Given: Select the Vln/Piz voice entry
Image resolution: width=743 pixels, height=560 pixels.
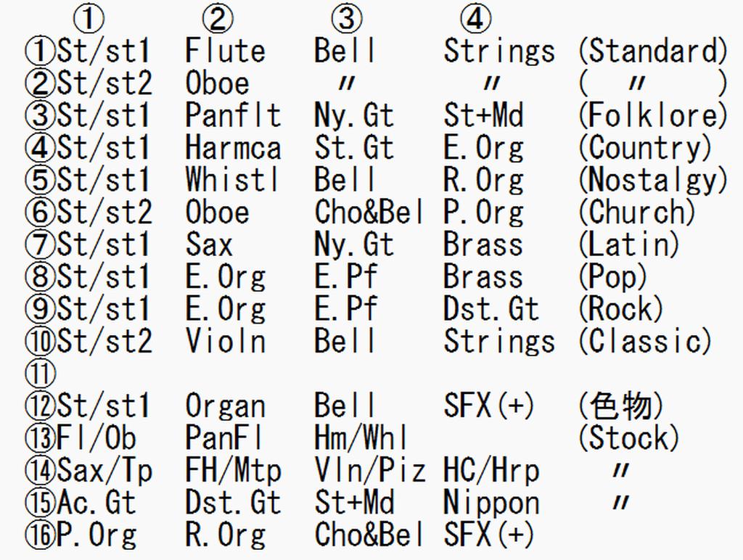Looking at the screenshot, I should pos(370,471).
